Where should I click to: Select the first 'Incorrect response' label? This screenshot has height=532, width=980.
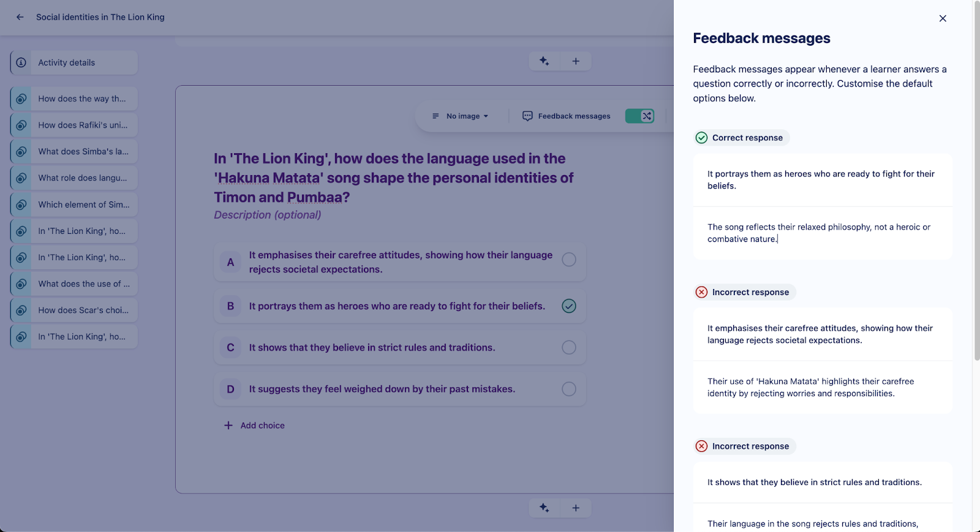coord(750,292)
